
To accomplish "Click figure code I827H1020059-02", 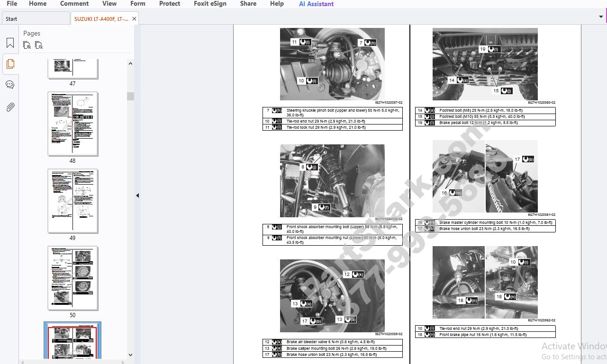I will [x=389, y=334].
